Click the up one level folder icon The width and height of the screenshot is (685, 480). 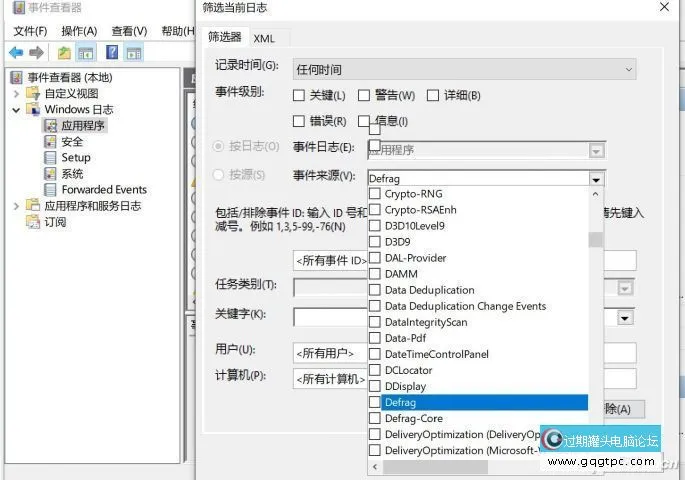tap(64, 52)
